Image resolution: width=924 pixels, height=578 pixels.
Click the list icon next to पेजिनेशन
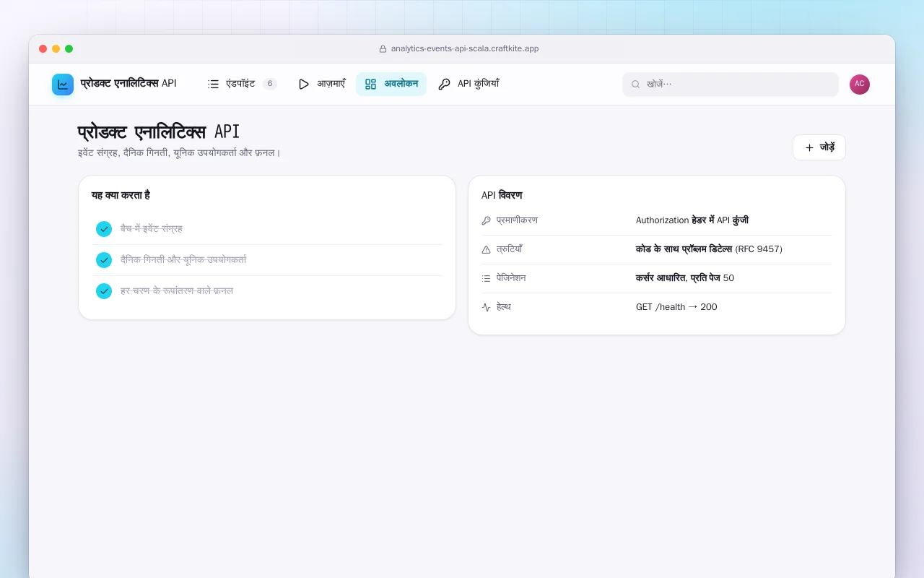(x=486, y=278)
